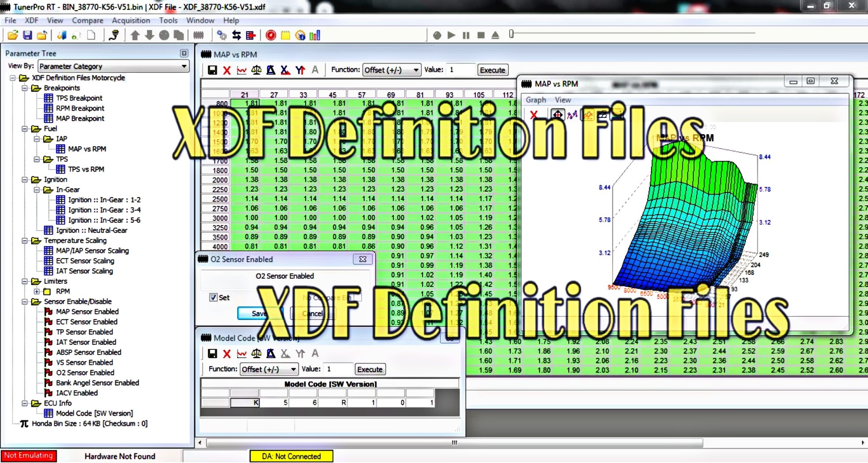
Task: Save the bin using the blue floppy icon
Action: point(27,35)
